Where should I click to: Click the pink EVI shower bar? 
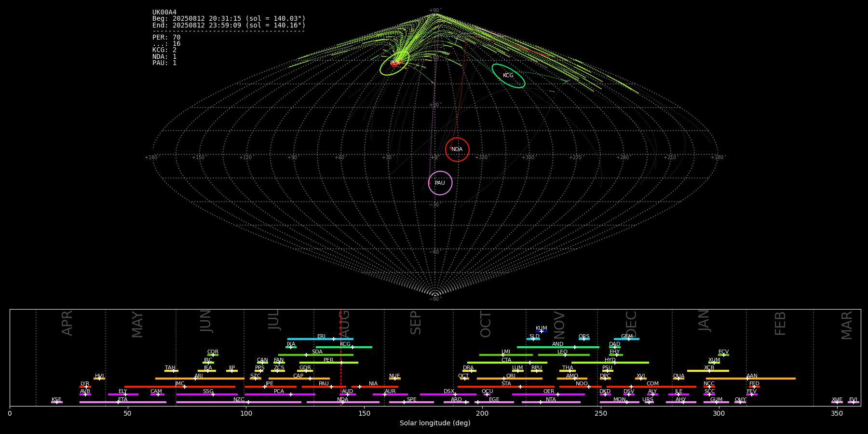854,402
